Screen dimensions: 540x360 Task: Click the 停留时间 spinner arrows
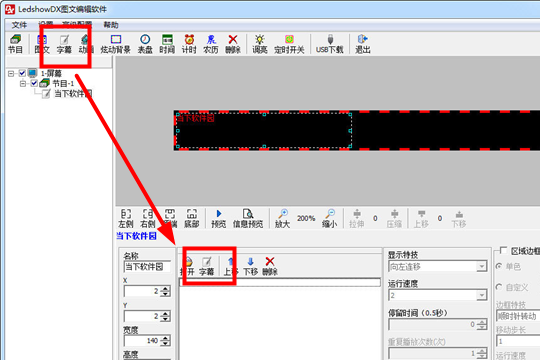click(x=482, y=324)
